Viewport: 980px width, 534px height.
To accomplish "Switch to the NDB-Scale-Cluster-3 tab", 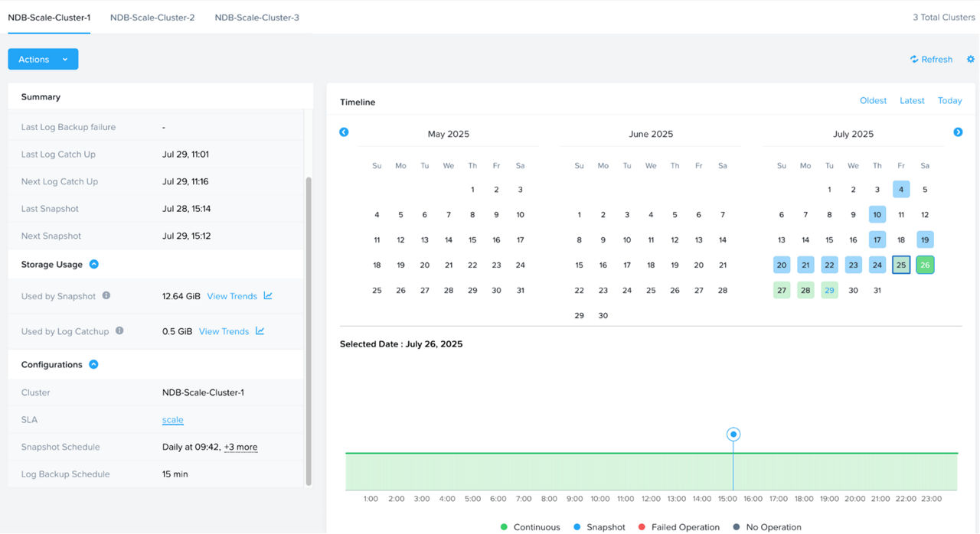I will [x=256, y=16].
